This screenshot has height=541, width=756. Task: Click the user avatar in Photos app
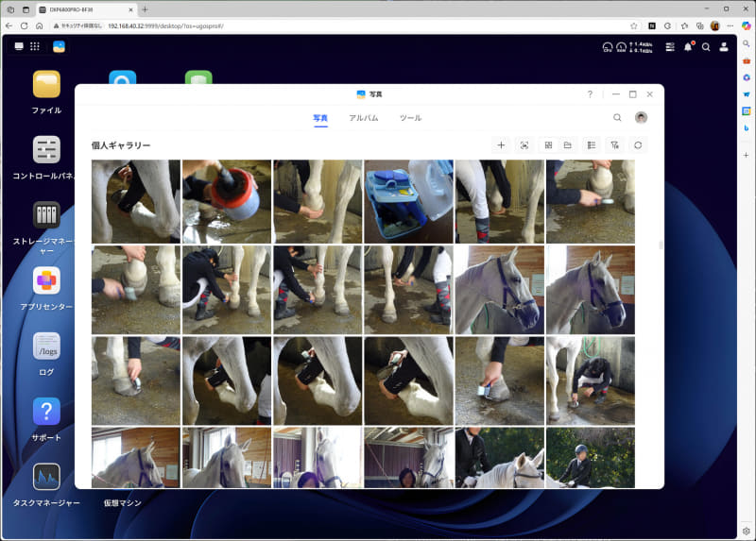click(x=641, y=117)
